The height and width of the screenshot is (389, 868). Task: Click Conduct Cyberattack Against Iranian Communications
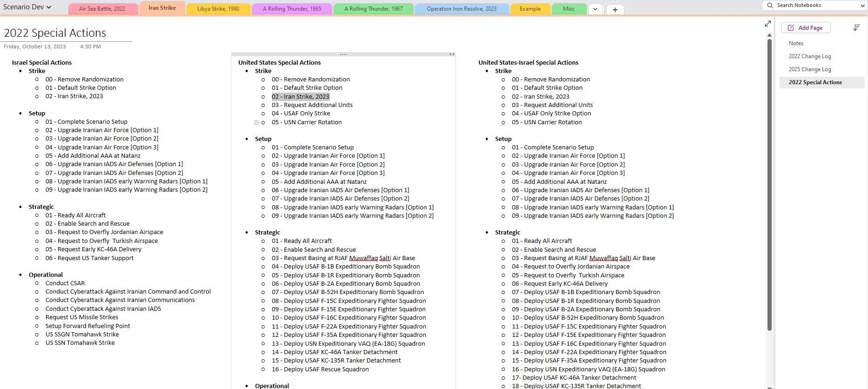120,300
